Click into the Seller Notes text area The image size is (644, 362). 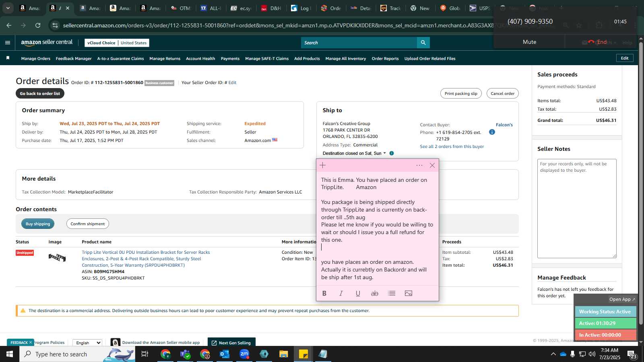pyautogui.click(x=577, y=208)
